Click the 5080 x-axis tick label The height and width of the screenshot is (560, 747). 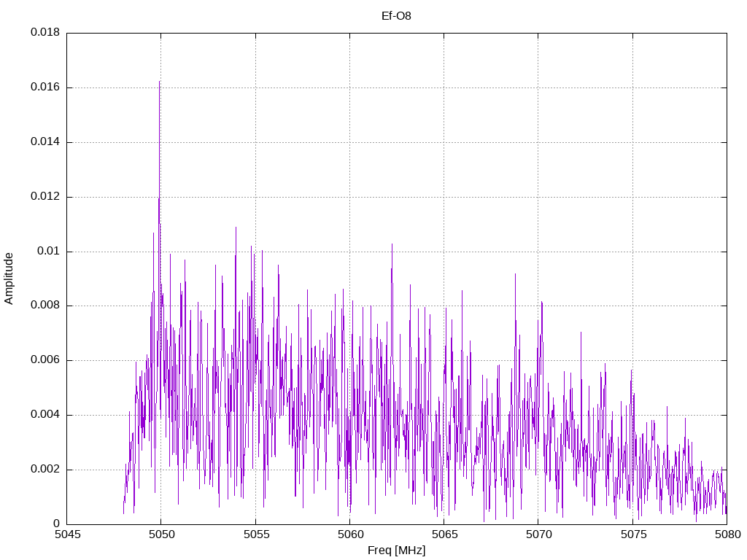click(727, 534)
